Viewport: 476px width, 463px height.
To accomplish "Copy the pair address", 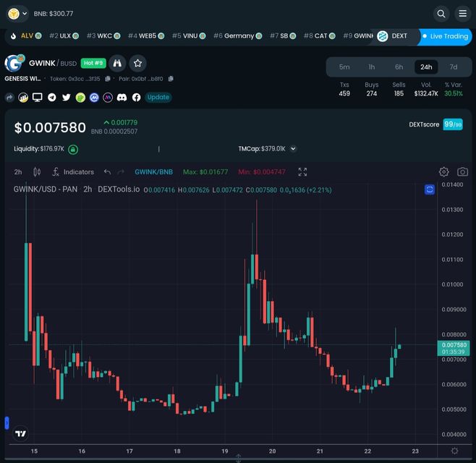I will click(x=171, y=79).
